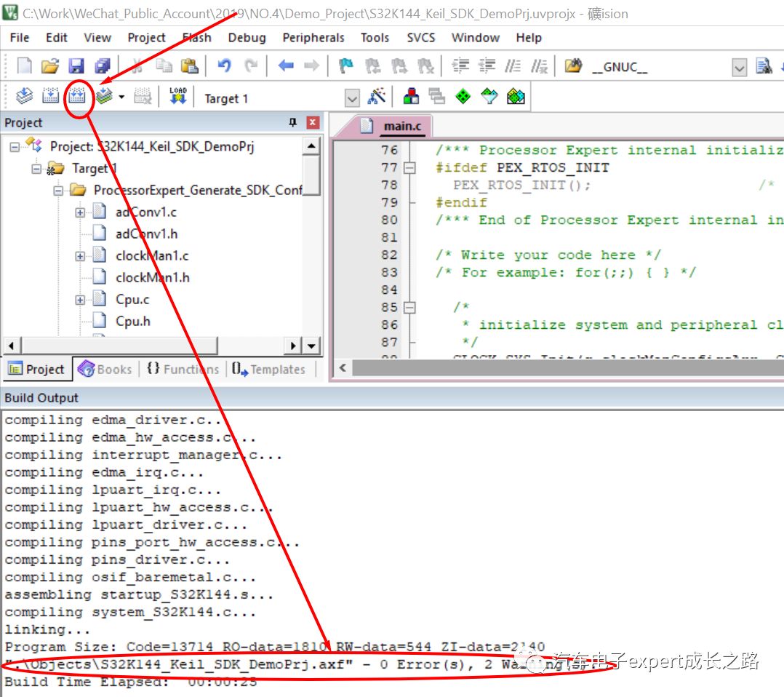Open the __GNUC_ macro dropdown
The image size is (784, 697).
(x=739, y=66)
